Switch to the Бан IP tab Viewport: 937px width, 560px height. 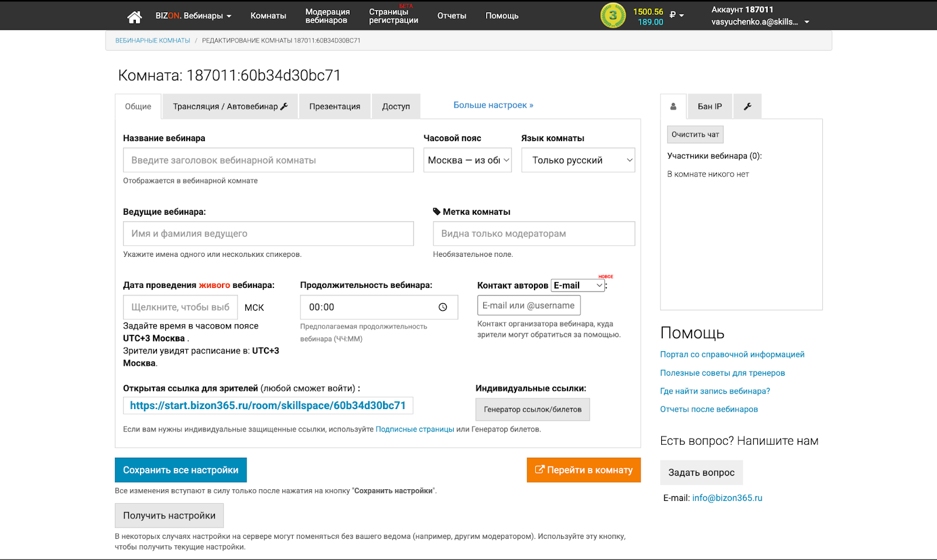[x=710, y=106]
